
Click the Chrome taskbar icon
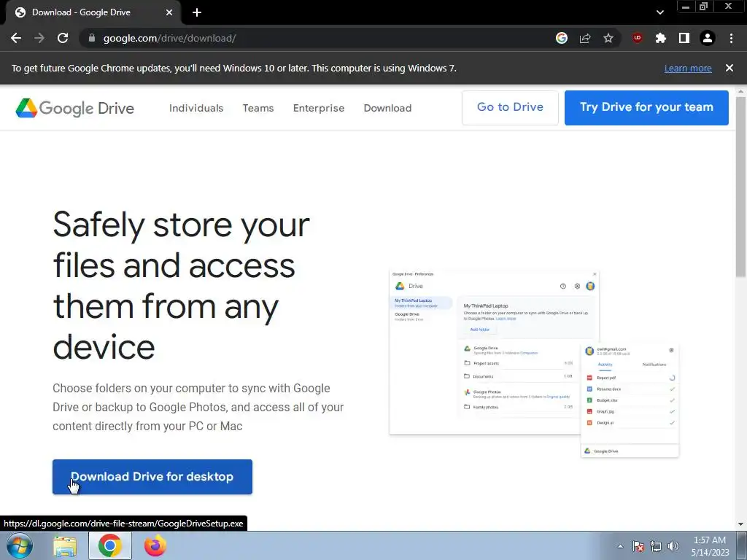110,545
